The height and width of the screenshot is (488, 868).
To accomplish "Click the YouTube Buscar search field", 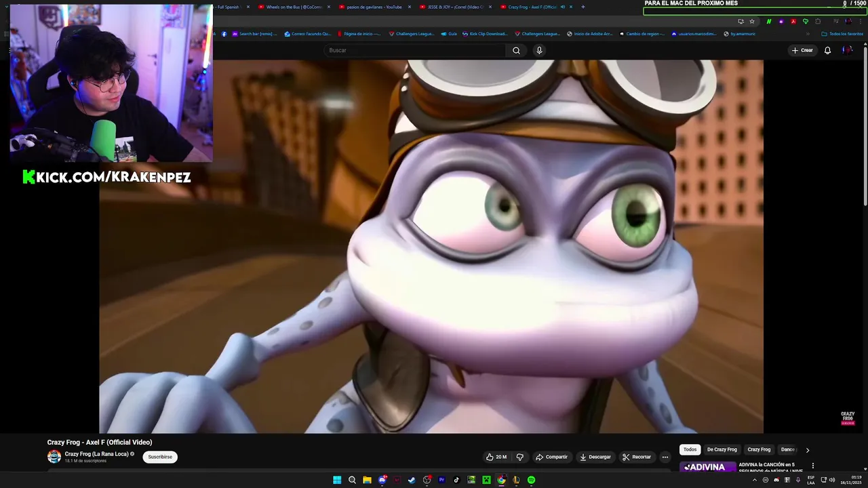I will tap(415, 50).
